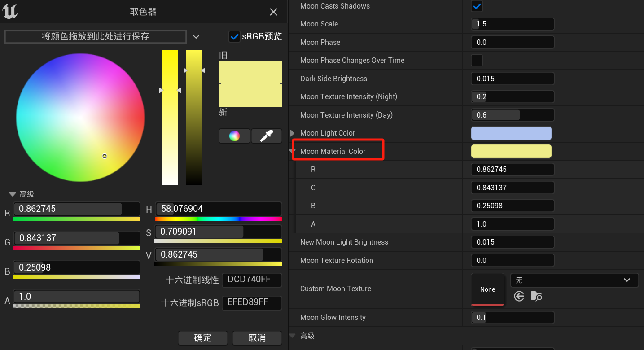Confirm color with the 确定 button
The width and height of the screenshot is (644, 350).
(x=203, y=338)
